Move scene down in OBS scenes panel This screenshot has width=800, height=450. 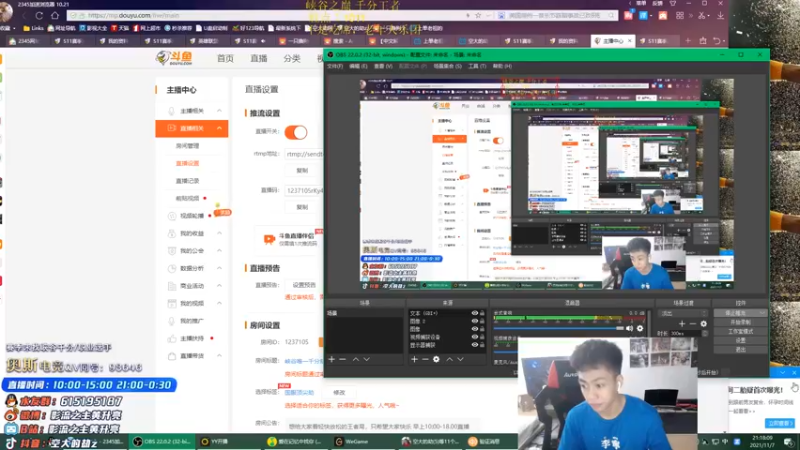click(x=366, y=359)
